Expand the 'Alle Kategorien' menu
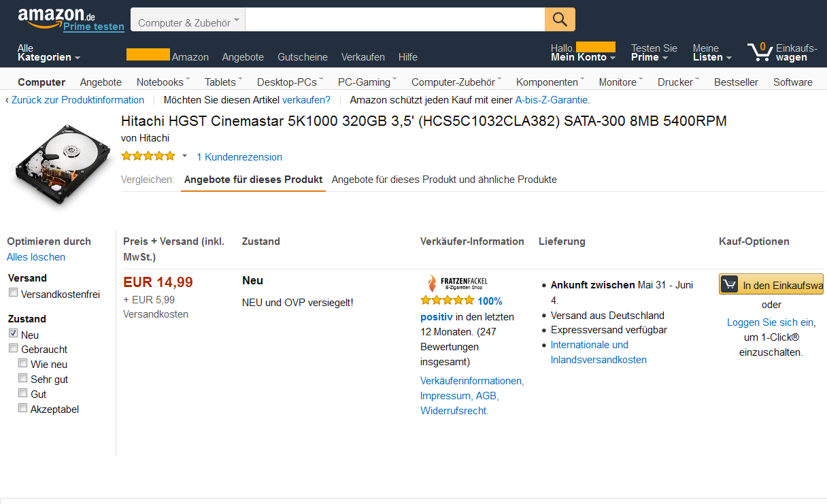 click(x=49, y=53)
